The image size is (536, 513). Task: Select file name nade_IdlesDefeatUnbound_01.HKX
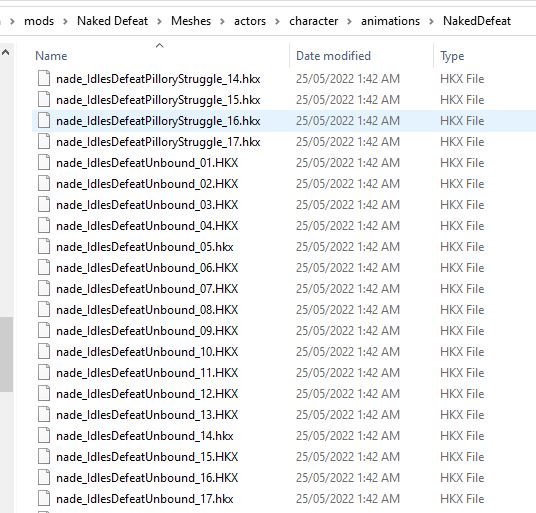click(x=147, y=163)
